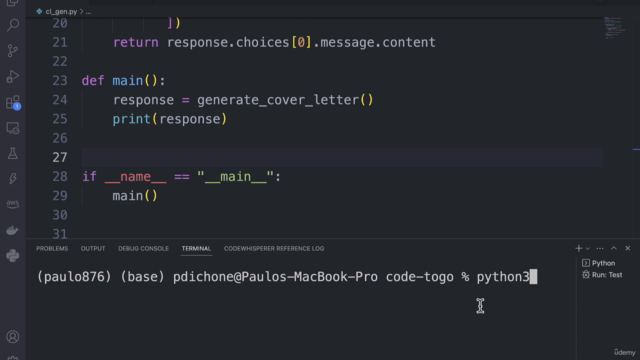Open the Docker view

click(13, 230)
